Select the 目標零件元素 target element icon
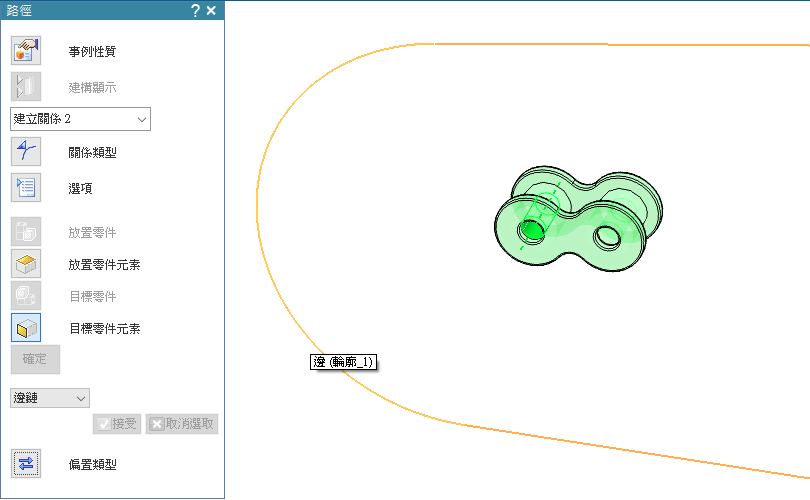The image size is (810, 500). pyautogui.click(x=26, y=327)
